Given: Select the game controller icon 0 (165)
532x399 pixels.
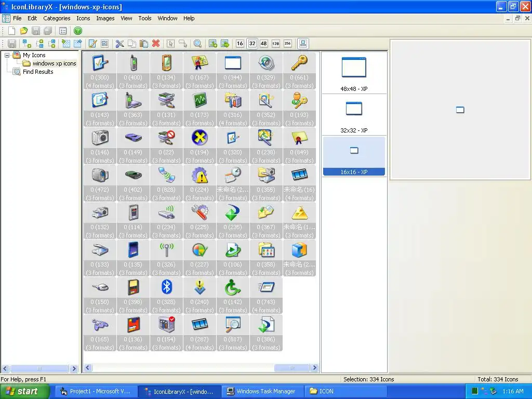Looking at the screenshot, I should tap(100, 333).
